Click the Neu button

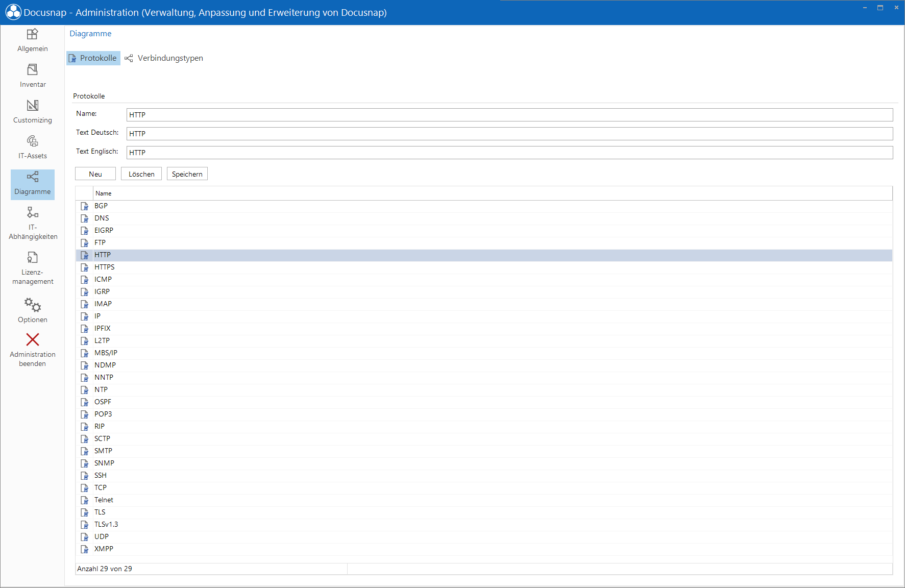click(95, 174)
